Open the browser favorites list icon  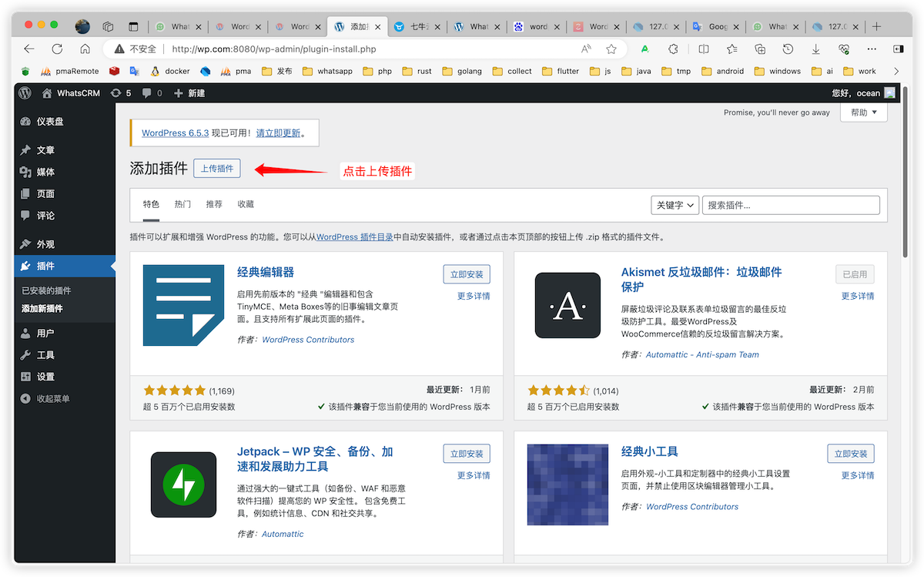pyautogui.click(x=731, y=49)
